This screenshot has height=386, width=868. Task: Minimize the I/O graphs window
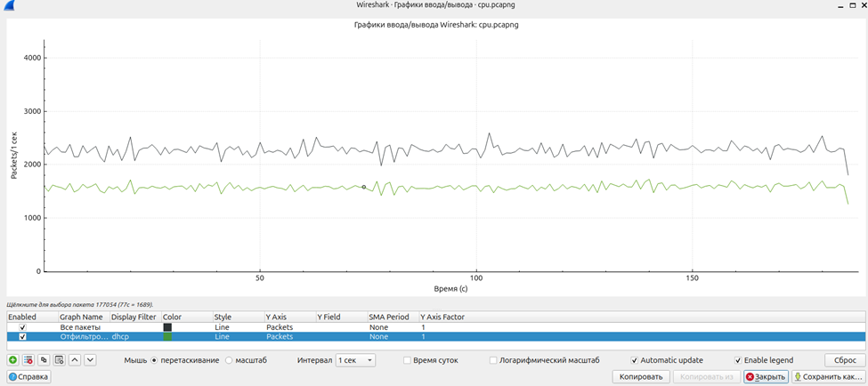[x=840, y=4]
